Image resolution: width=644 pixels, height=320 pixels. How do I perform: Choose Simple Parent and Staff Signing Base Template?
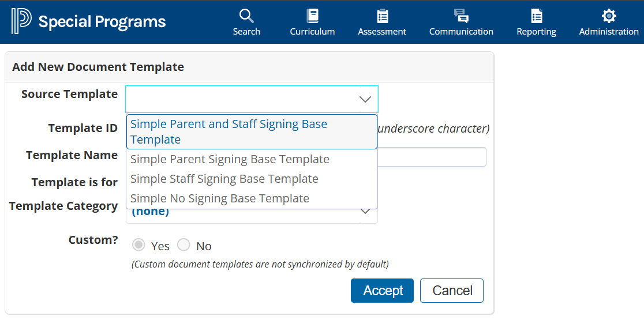[x=229, y=131]
